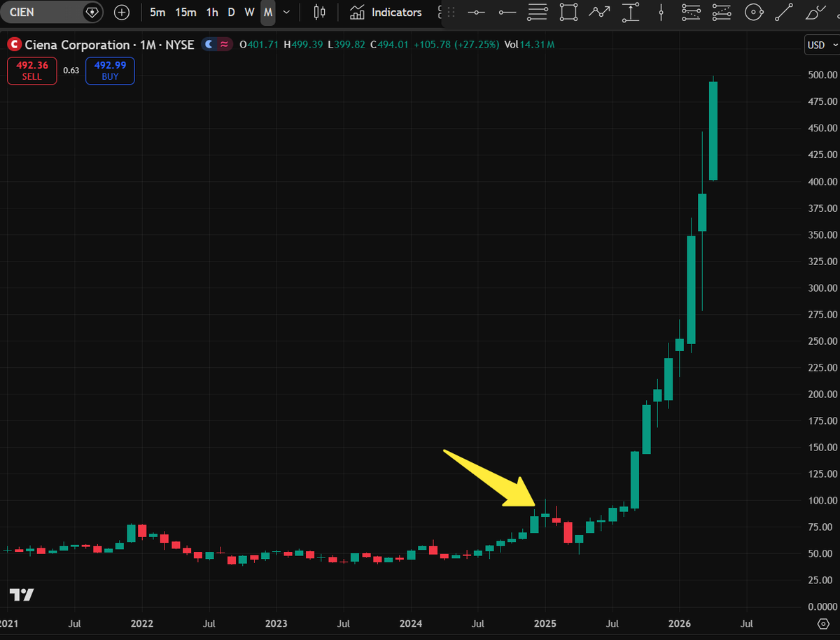This screenshot has height=640, width=840.
Task: Select the Horizontal Line drawing tool
Action: (x=476, y=12)
